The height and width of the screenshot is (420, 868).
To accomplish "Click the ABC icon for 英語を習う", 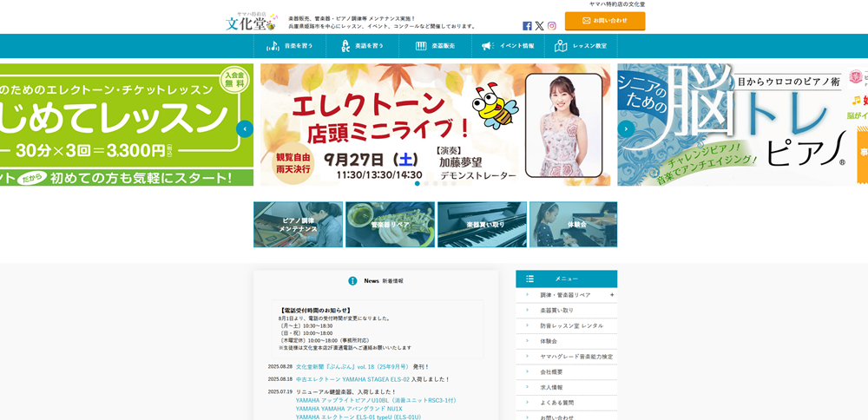I will pos(345,46).
